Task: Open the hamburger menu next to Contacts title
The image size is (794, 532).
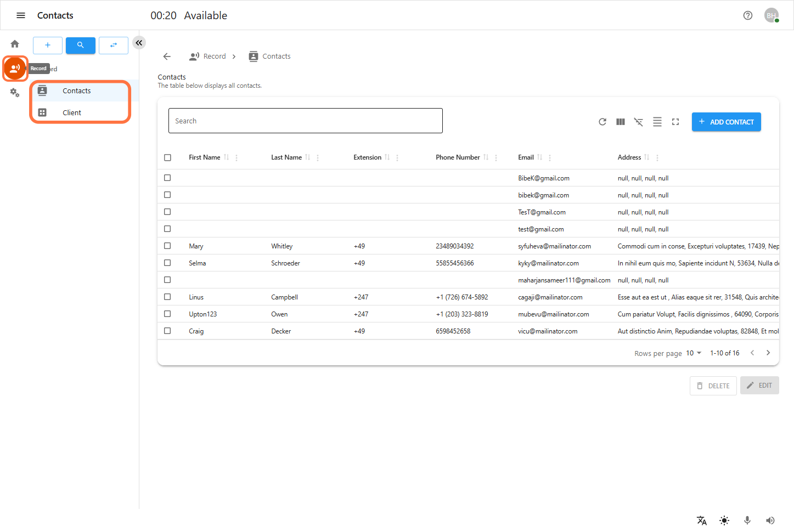Action: [20, 15]
